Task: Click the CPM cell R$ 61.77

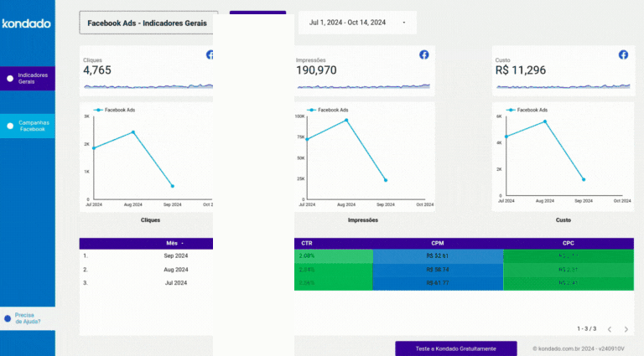Action: [x=438, y=283]
